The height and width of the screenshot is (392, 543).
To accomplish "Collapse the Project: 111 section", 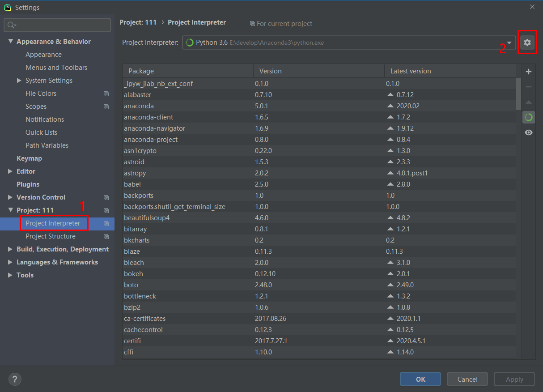I will pos(10,210).
